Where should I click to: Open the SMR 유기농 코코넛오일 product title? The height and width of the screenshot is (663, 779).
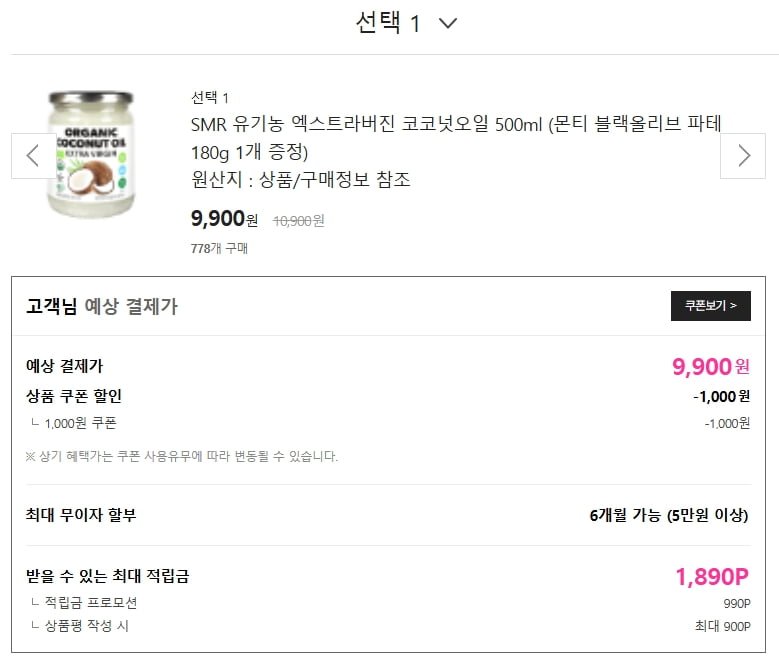[455, 138]
